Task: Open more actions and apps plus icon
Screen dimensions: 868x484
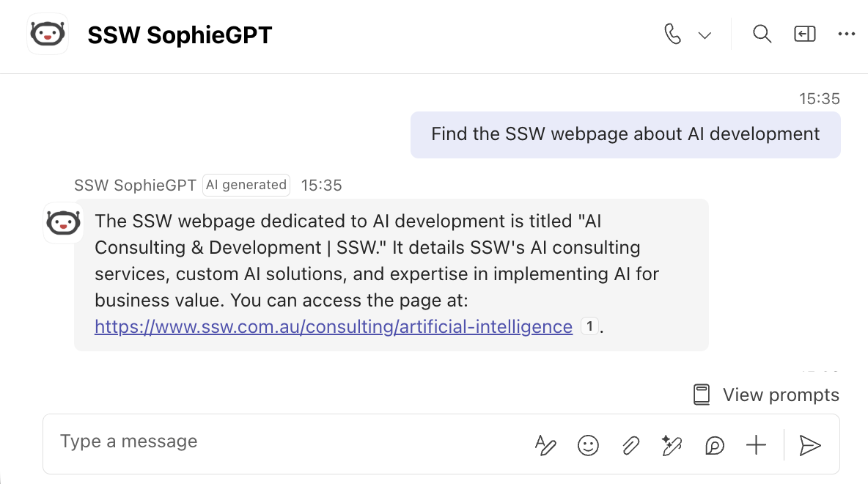Action: [756, 445]
